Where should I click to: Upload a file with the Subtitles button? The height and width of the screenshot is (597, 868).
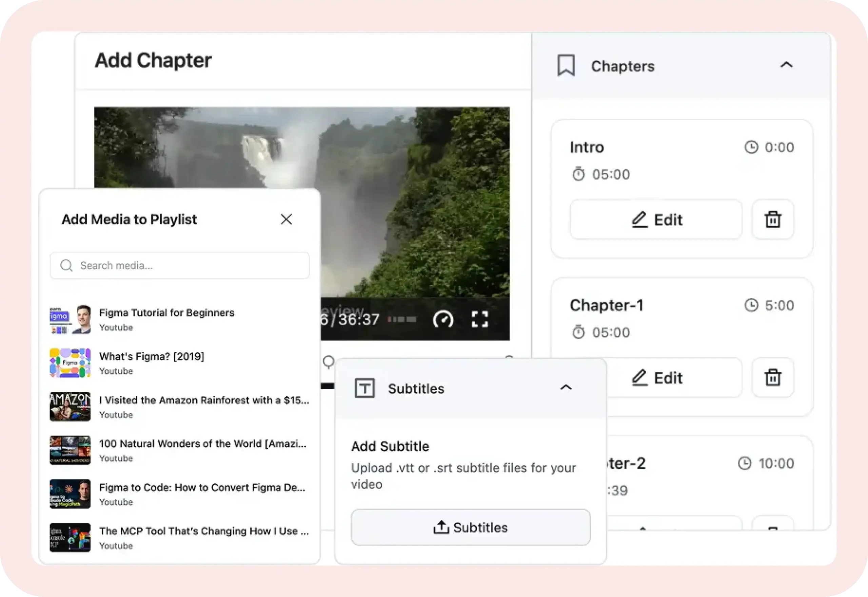471,527
